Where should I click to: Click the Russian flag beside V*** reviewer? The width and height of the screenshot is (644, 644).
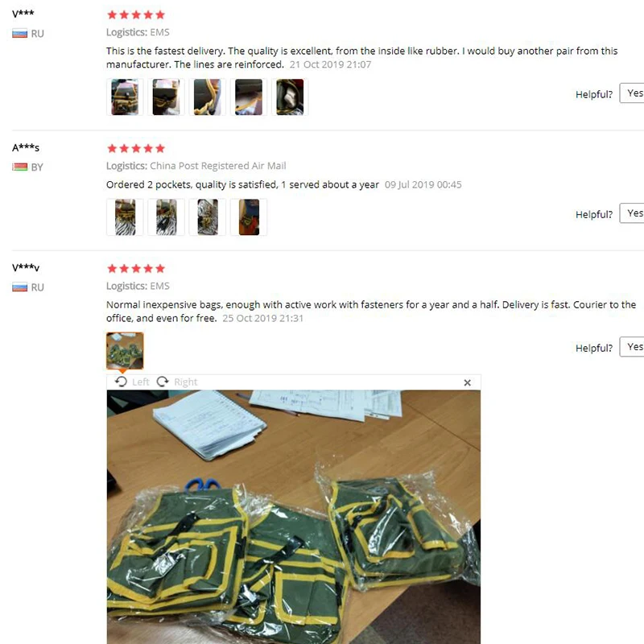click(x=19, y=33)
